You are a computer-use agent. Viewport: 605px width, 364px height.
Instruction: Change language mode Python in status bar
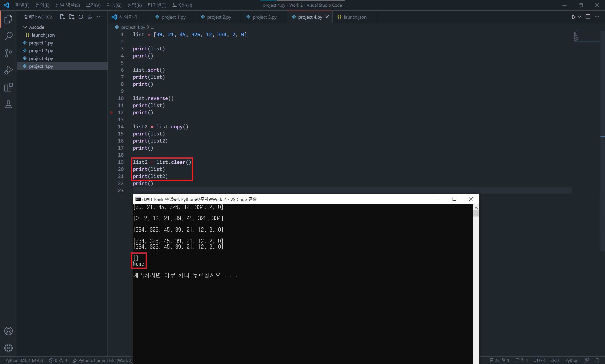click(571, 360)
